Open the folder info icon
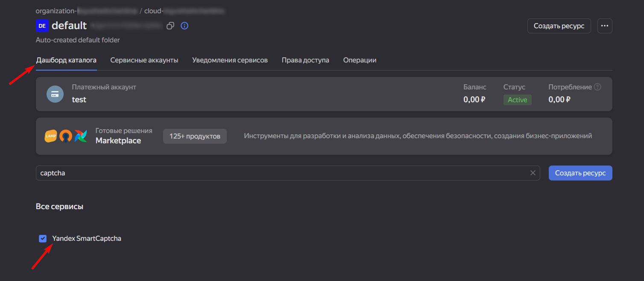The width and height of the screenshot is (644, 281). (x=184, y=26)
